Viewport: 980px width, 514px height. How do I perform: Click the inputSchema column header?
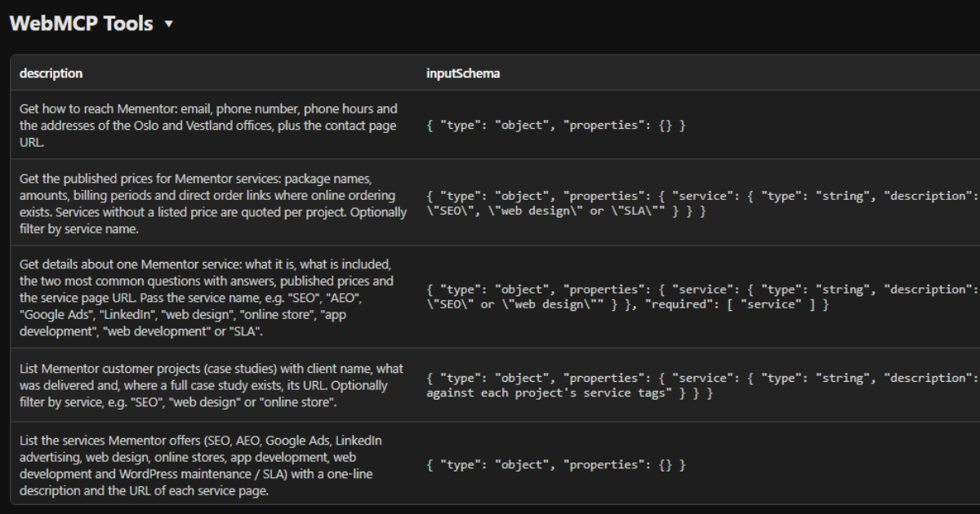(x=463, y=73)
